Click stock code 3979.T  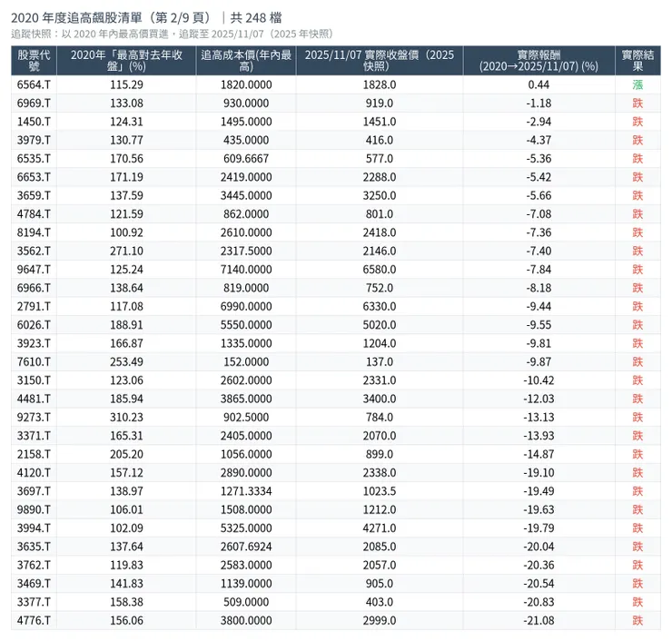34,140
